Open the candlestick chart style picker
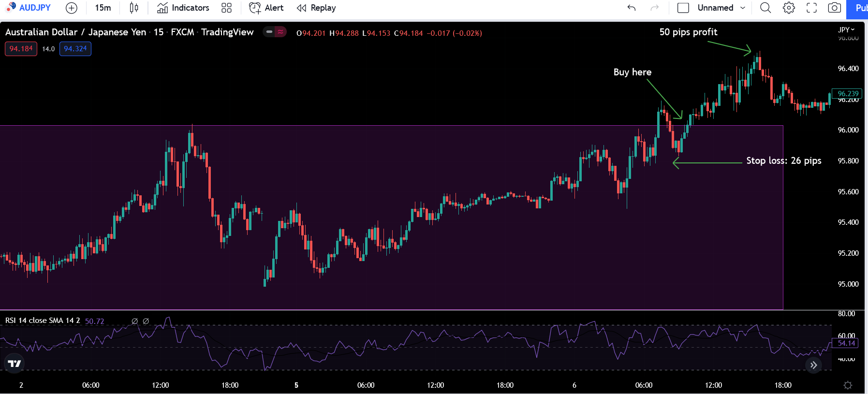868x394 pixels. click(134, 8)
